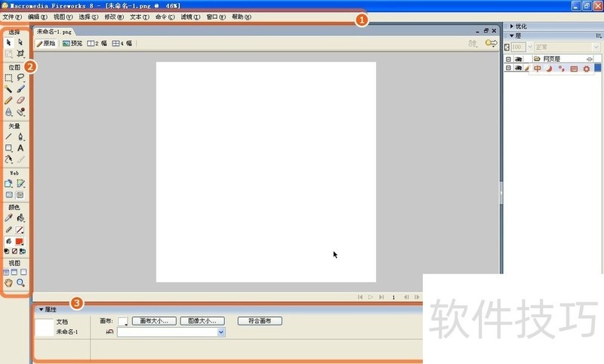
Task: Select the Hand tool
Action: tap(8, 283)
